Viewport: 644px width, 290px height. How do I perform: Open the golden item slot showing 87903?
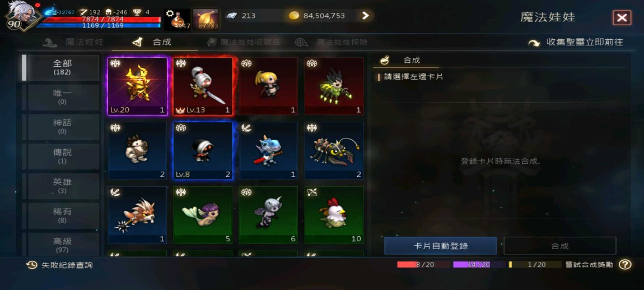click(x=206, y=19)
